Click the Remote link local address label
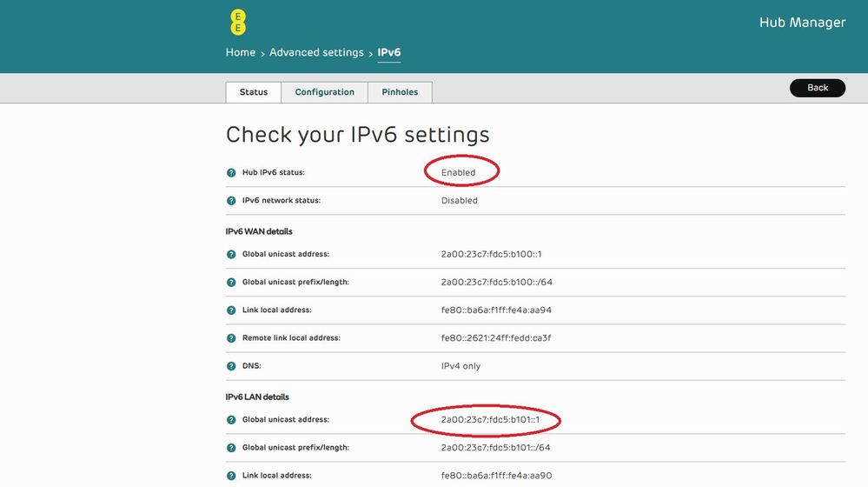Image resolution: width=868 pixels, height=487 pixels. pos(291,338)
